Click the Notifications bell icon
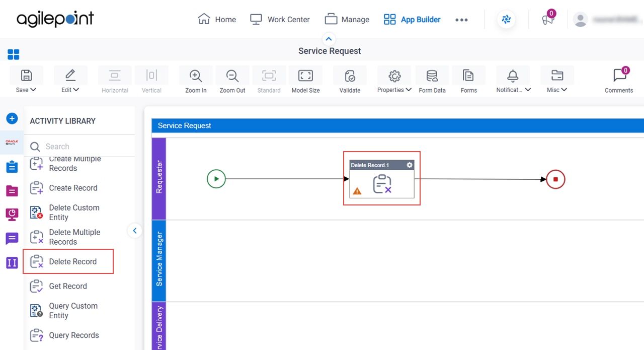 [x=513, y=76]
